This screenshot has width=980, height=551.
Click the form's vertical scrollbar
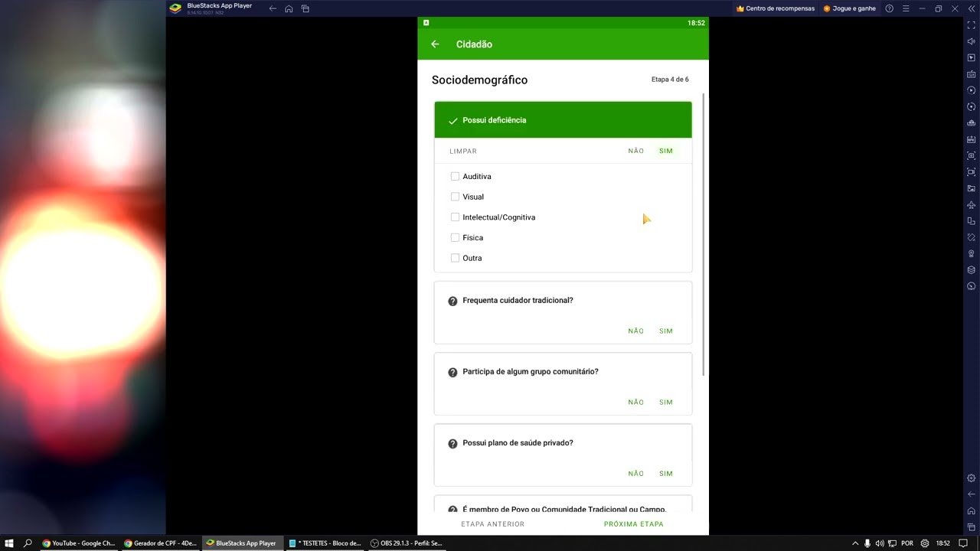(x=704, y=233)
